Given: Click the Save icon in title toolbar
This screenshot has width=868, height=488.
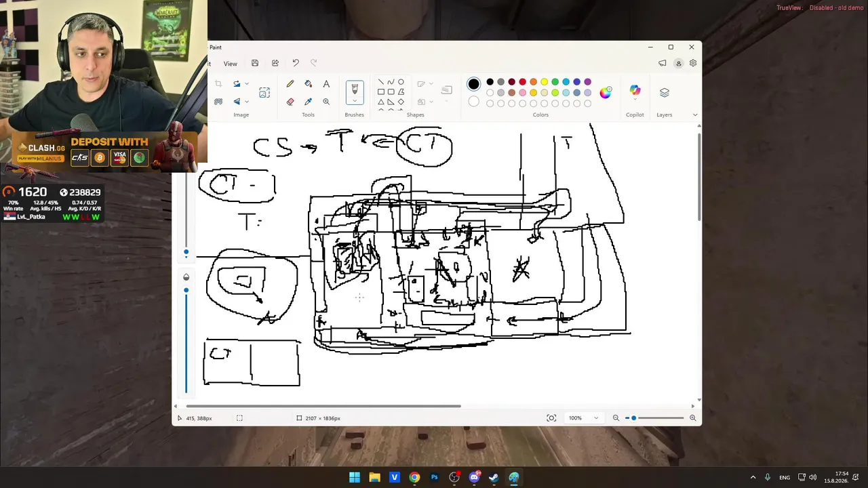Looking at the screenshot, I should 255,63.
